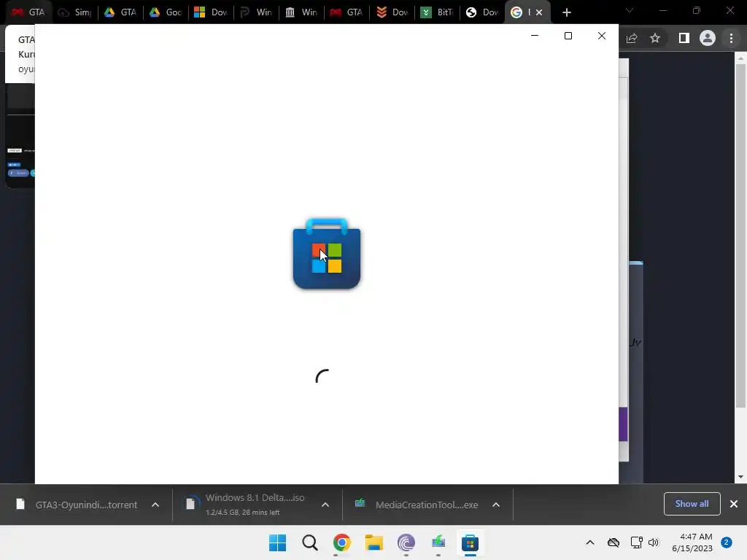Show hidden system tray icons

(x=589, y=542)
